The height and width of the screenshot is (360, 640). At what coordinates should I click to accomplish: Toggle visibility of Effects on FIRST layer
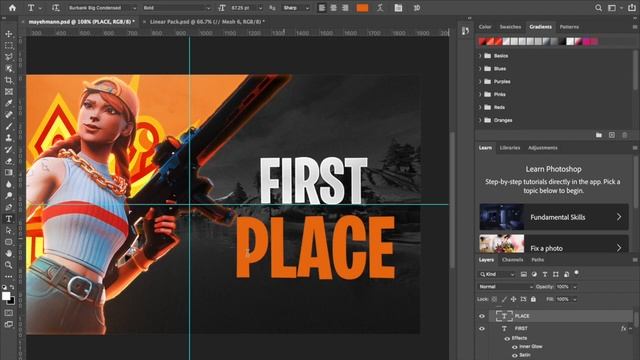coord(507,338)
